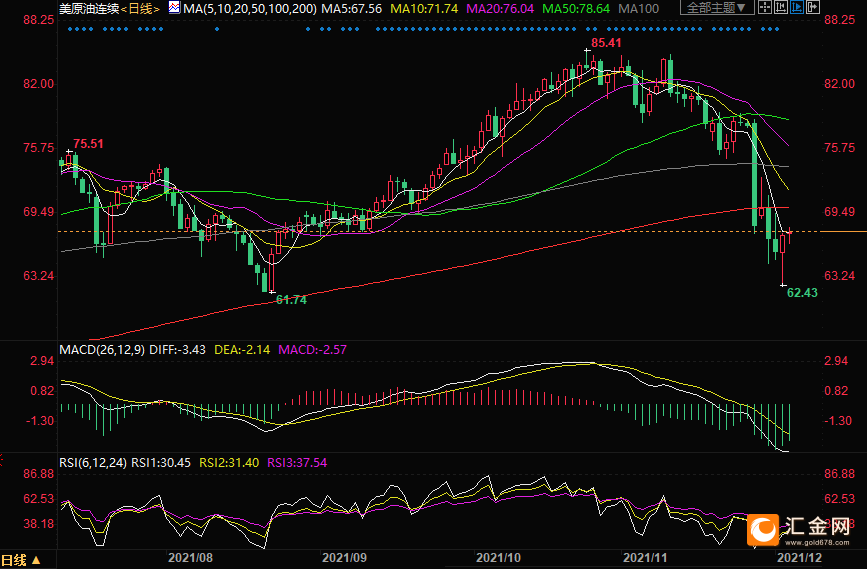Click the right axis 69.49 price label
867x569 pixels.
pos(839,212)
